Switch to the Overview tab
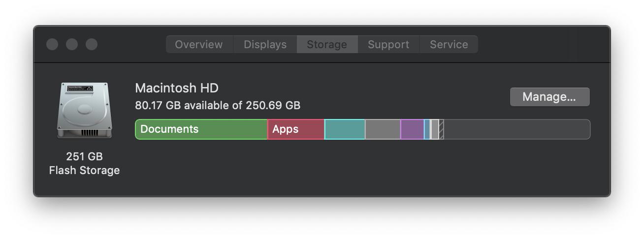Viewport: 644px width, 238px height. pos(199,44)
